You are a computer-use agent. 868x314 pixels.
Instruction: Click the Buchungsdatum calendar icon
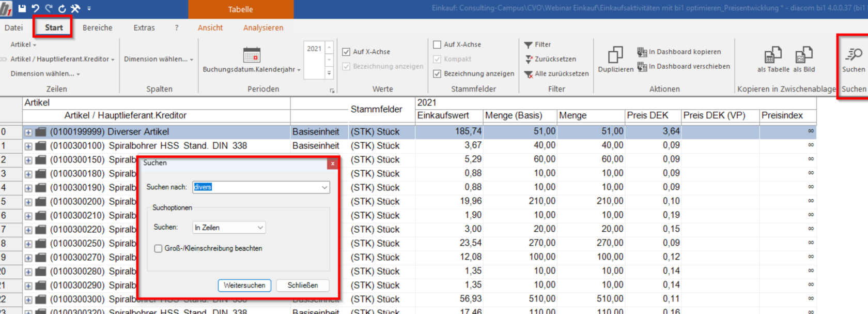pos(252,55)
